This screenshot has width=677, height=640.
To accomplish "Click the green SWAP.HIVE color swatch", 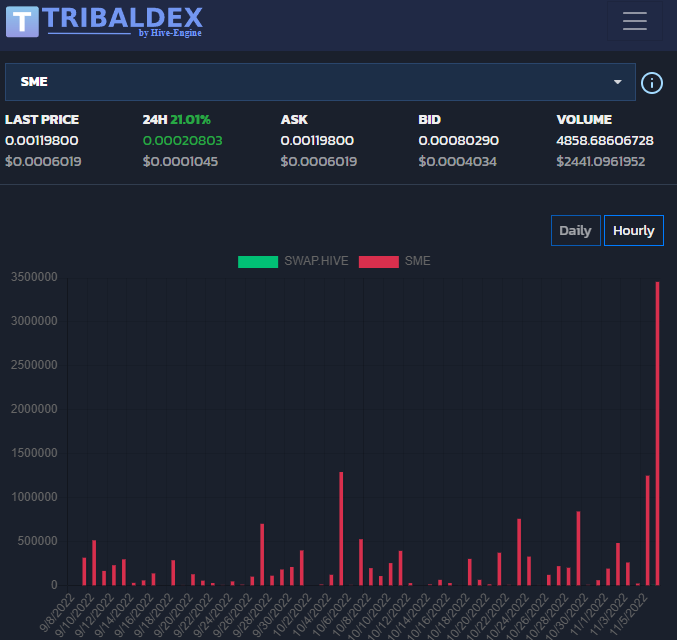I will (x=258, y=262).
